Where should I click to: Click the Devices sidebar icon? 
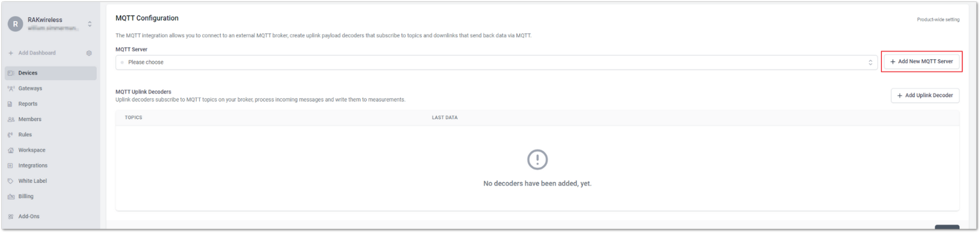point(11,73)
